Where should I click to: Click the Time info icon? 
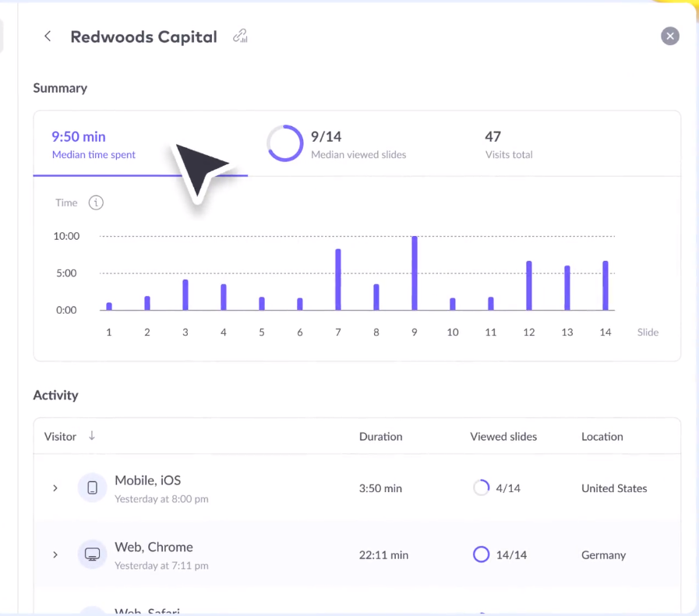point(96,203)
